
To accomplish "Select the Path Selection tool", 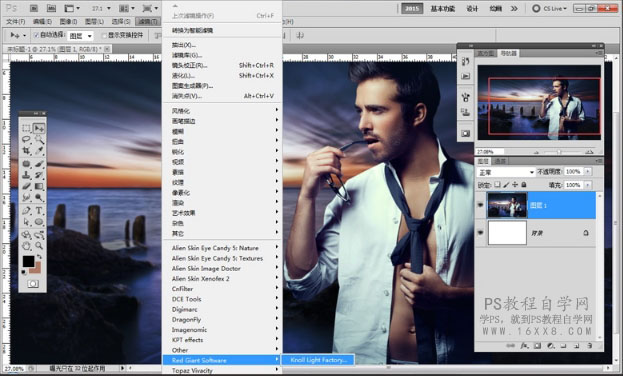I will (x=27, y=222).
